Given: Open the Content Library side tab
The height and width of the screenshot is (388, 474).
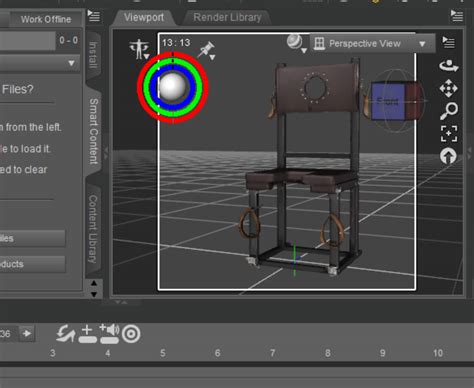Looking at the screenshot, I should [93, 229].
